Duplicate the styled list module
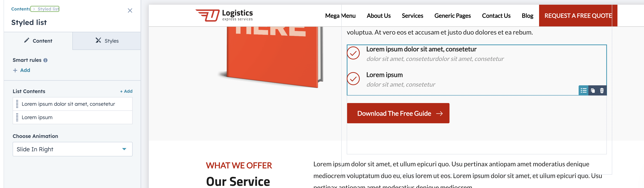Viewport: 644px width, 188px height. 593,91
